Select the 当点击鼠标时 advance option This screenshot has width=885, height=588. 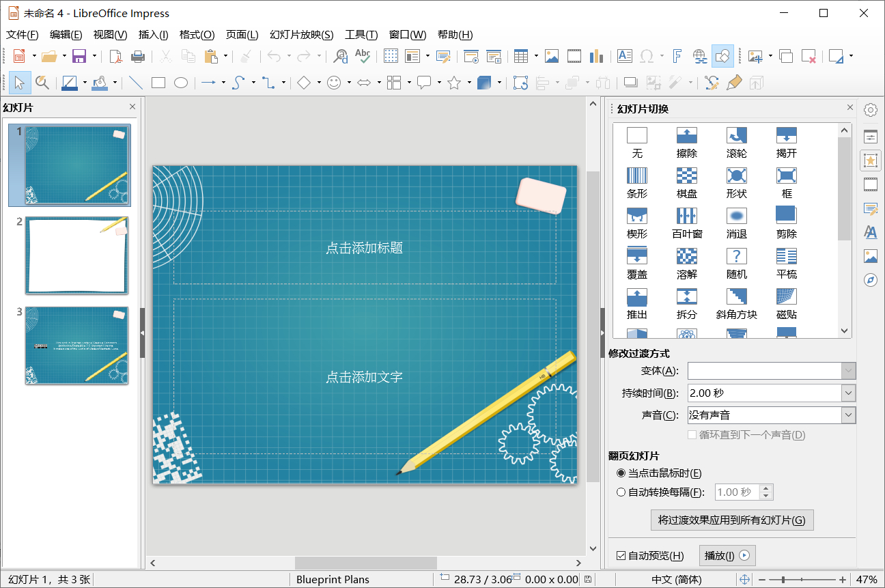click(621, 473)
